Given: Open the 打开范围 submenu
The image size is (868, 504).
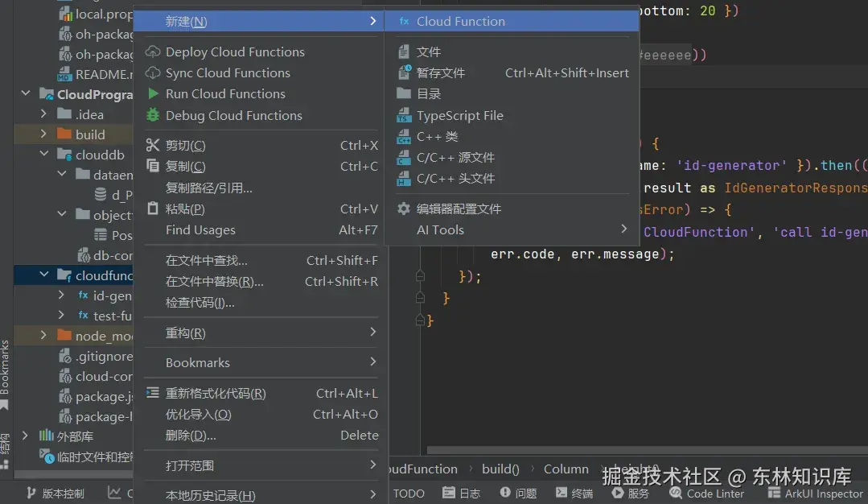Looking at the screenshot, I should (260, 465).
